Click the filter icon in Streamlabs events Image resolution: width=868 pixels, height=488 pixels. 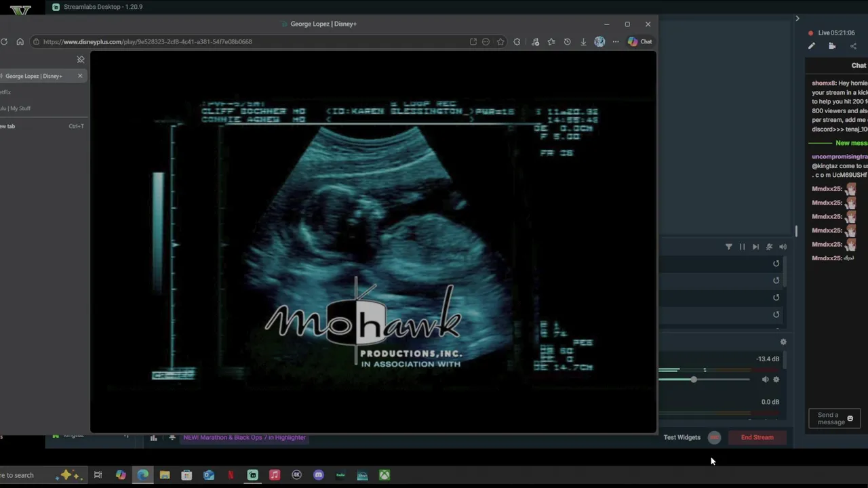729,247
